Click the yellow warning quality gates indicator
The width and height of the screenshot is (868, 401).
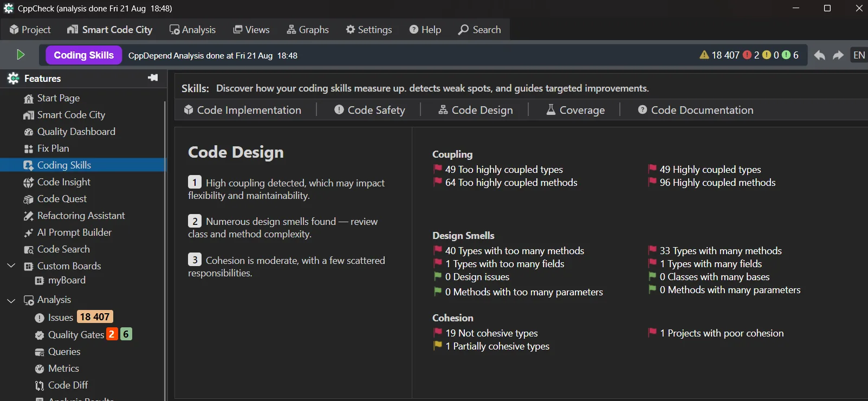point(767,55)
